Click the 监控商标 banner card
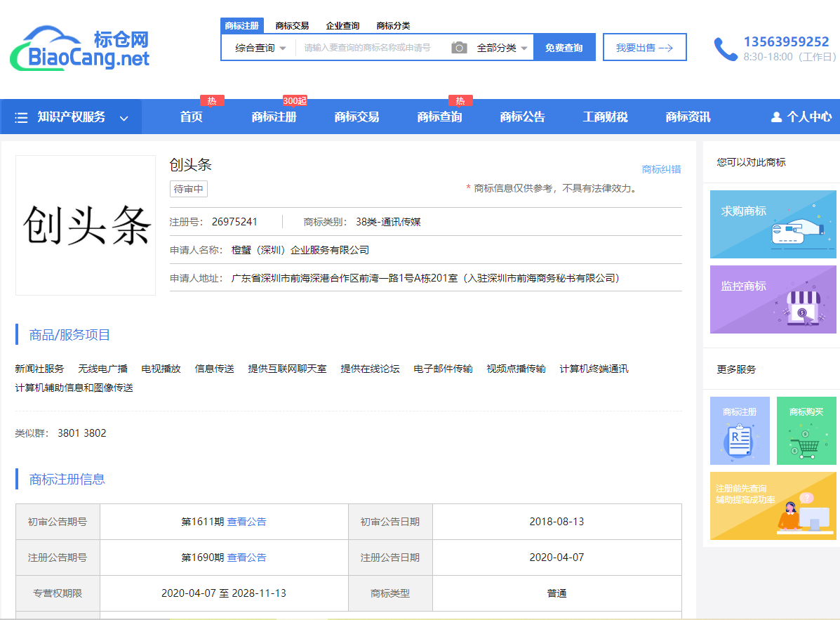The width and height of the screenshot is (840, 620). [773, 299]
